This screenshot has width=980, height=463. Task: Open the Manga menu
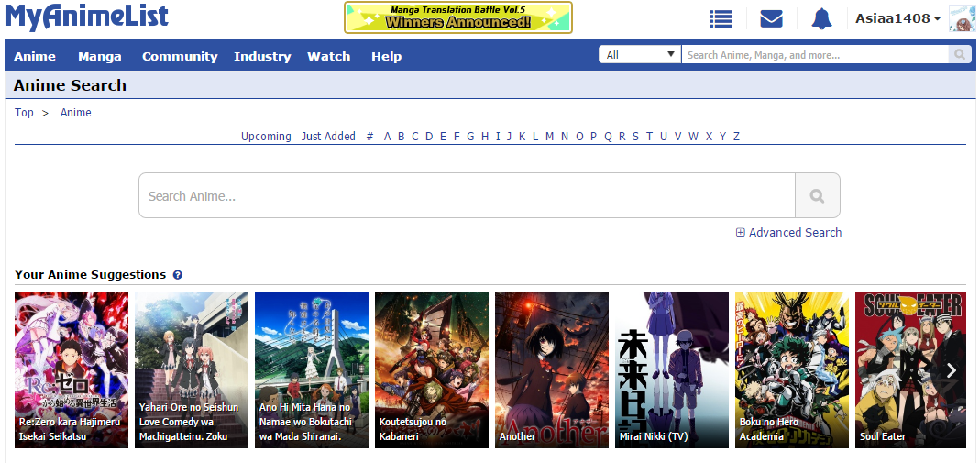coord(100,56)
